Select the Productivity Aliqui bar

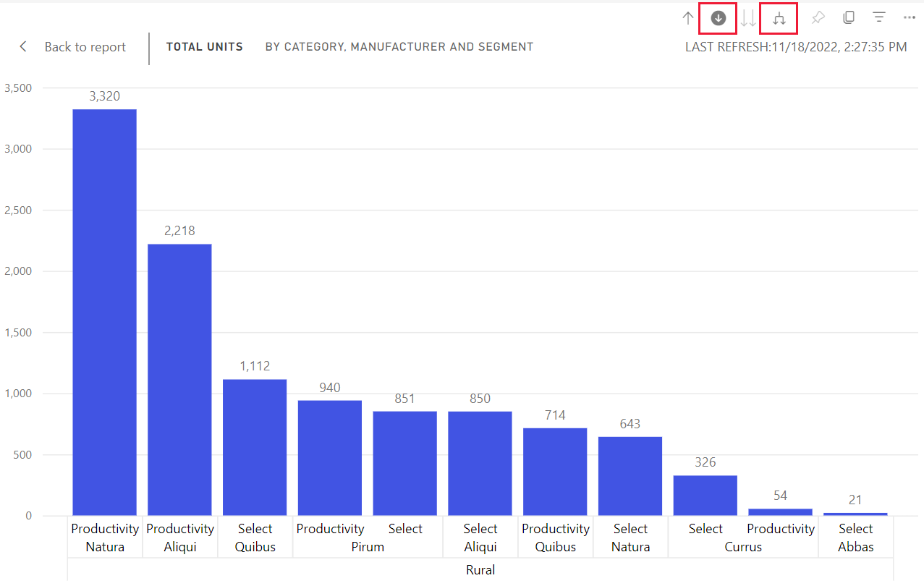click(179, 380)
